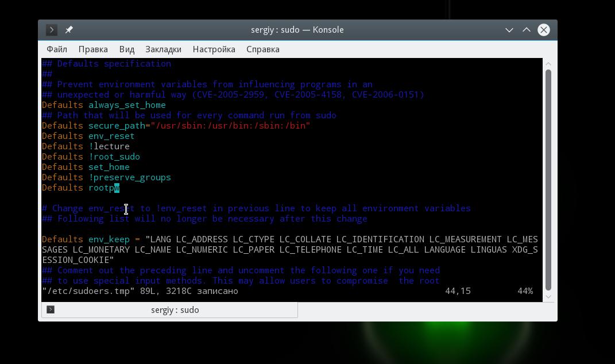The height and width of the screenshot is (364, 615).
Task: Open the Вид menu
Action: tap(127, 49)
